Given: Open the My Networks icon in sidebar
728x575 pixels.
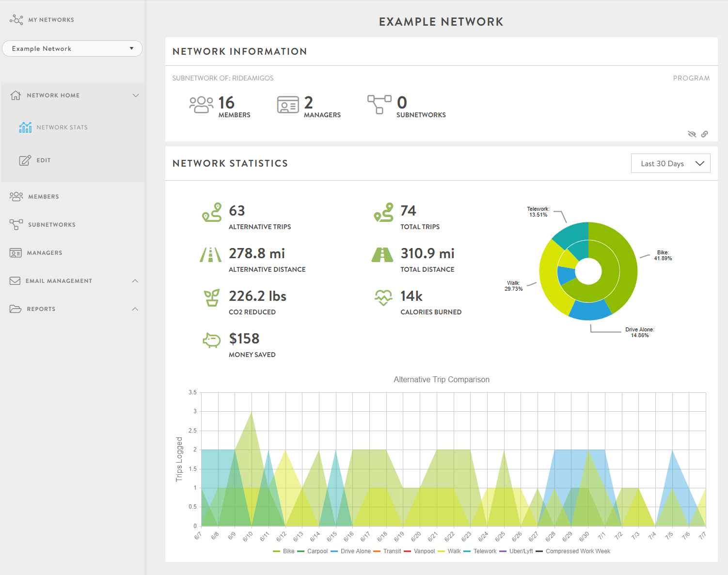Looking at the screenshot, I should 16,19.
